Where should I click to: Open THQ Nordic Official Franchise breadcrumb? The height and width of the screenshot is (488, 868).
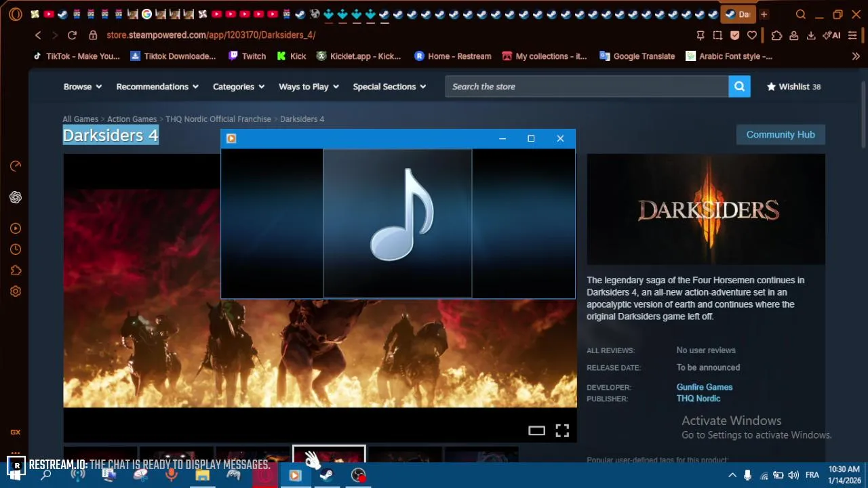pyautogui.click(x=218, y=119)
